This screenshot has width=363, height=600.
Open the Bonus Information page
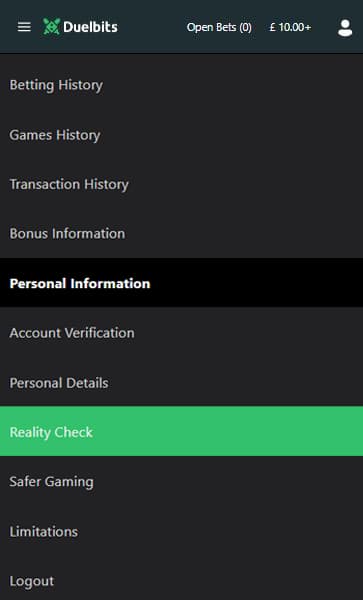pos(181,233)
